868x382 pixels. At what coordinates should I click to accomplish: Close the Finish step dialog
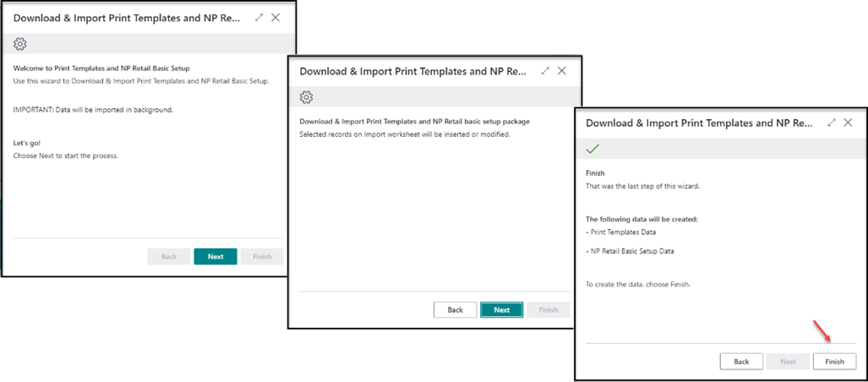(848, 123)
